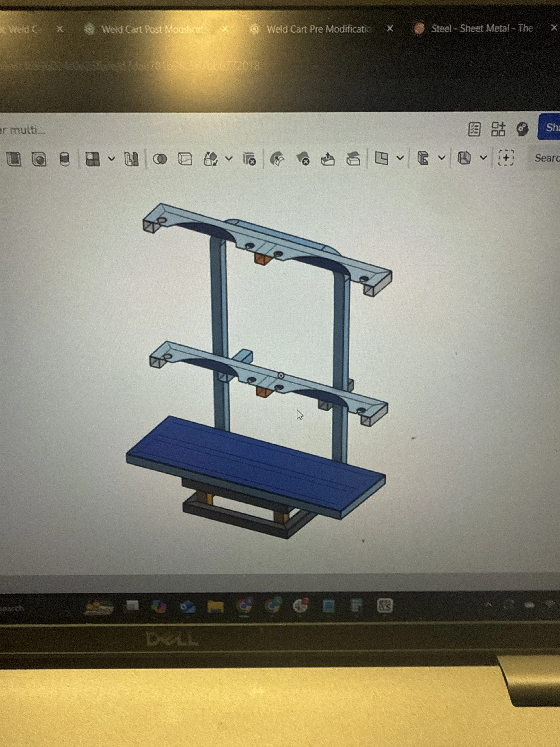Close the Weld Cart Pre Modification tab

(x=390, y=29)
